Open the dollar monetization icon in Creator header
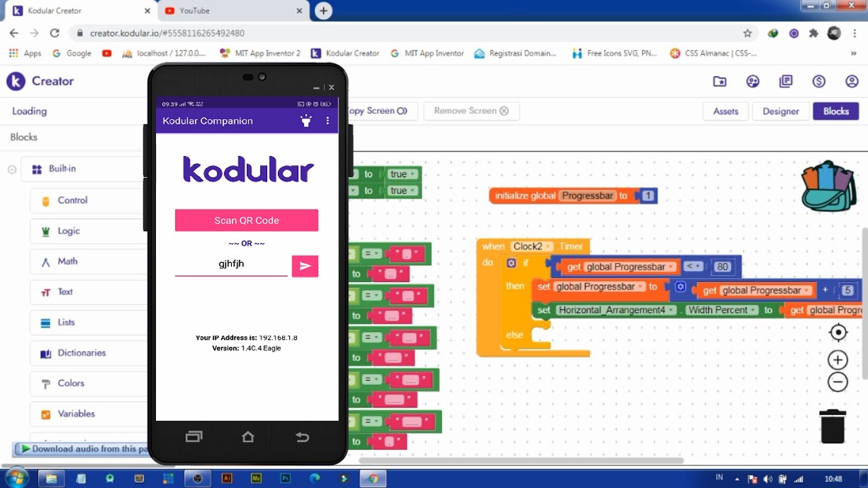The image size is (868, 488). [819, 81]
